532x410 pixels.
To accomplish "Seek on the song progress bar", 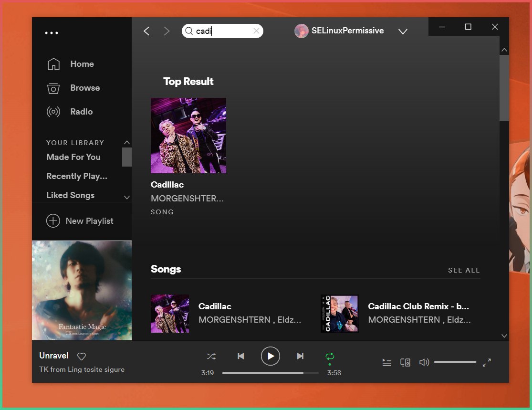I will pyautogui.click(x=271, y=373).
